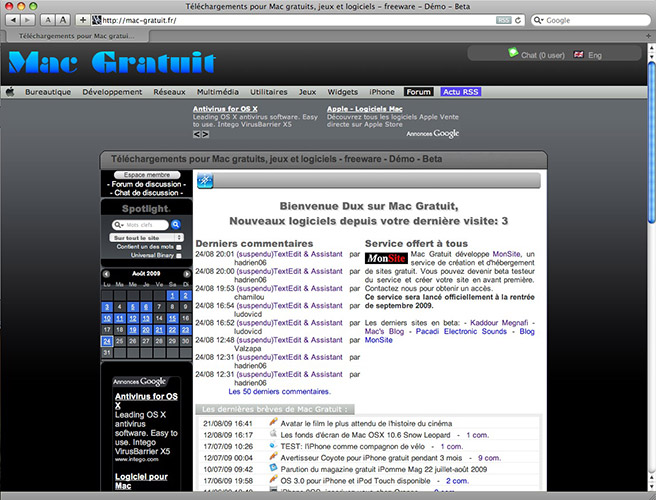Click the blue Spotlight search magnifier button
This screenshot has width=656, height=500.
(176, 225)
